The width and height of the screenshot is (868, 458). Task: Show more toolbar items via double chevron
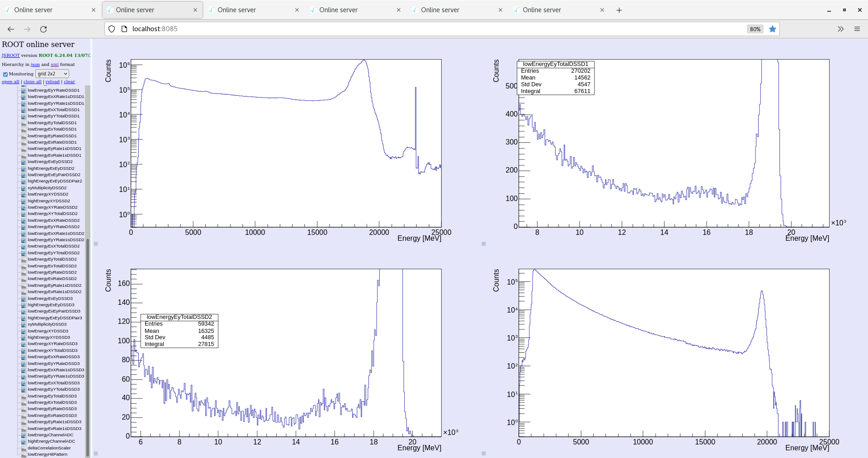click(840, 29)
